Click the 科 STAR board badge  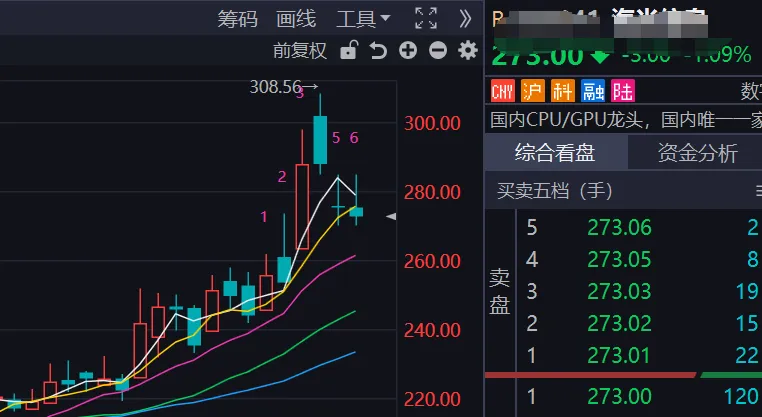click(563, 91)
